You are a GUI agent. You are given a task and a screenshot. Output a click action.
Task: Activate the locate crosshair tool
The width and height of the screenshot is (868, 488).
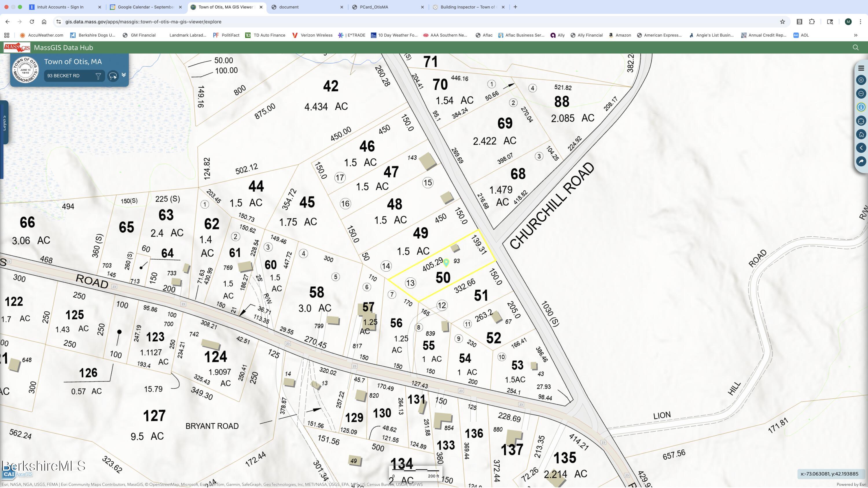[861, 121]
